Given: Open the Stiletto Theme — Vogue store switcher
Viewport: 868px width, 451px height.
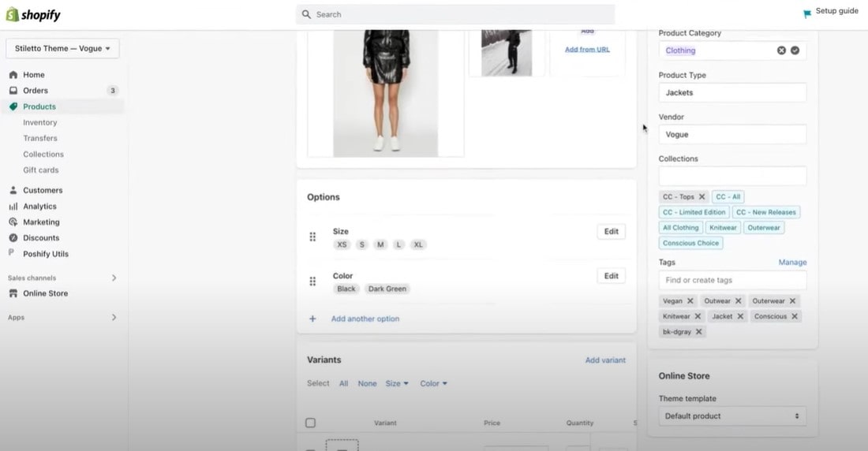Looking at the screenshot, I should coord(62,49).
